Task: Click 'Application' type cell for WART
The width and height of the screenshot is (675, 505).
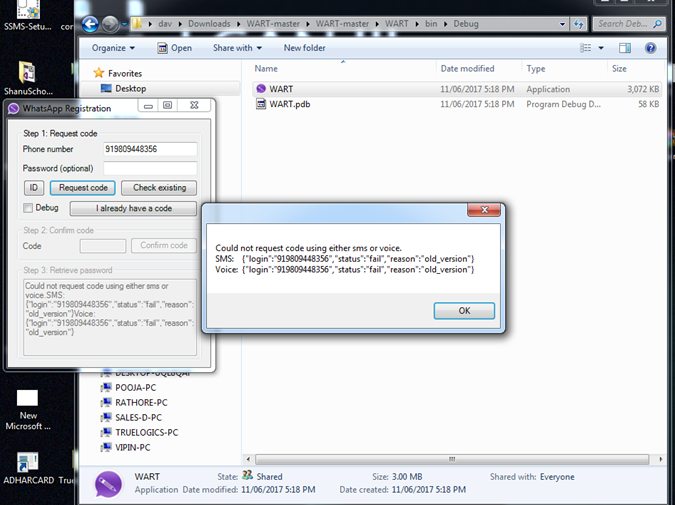Action: [x=548, y=89]
